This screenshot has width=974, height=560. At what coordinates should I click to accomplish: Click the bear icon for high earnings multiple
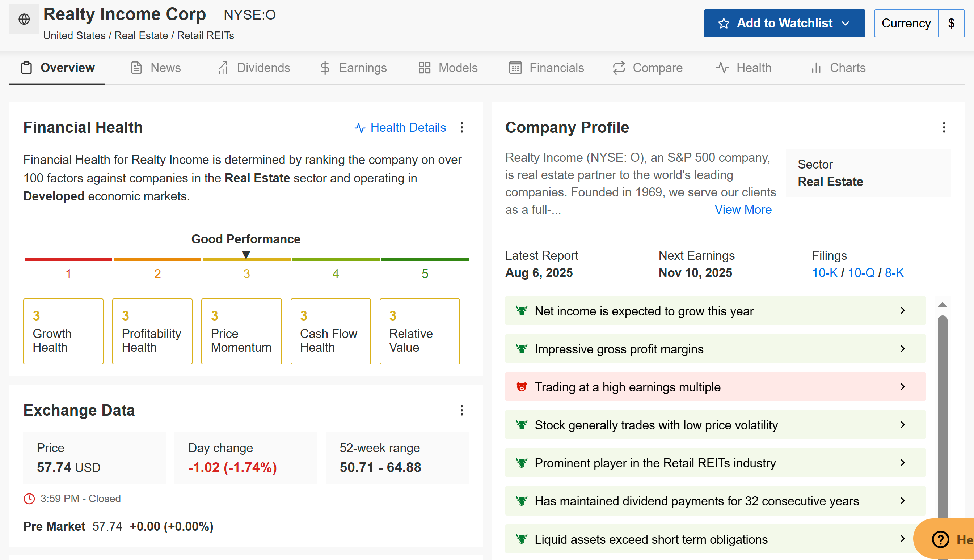522,387
